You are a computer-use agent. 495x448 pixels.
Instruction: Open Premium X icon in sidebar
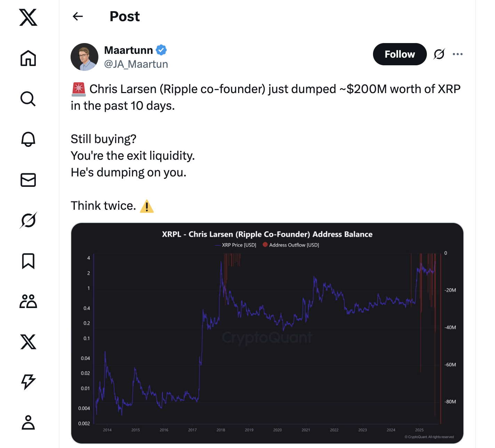[28, 342]
